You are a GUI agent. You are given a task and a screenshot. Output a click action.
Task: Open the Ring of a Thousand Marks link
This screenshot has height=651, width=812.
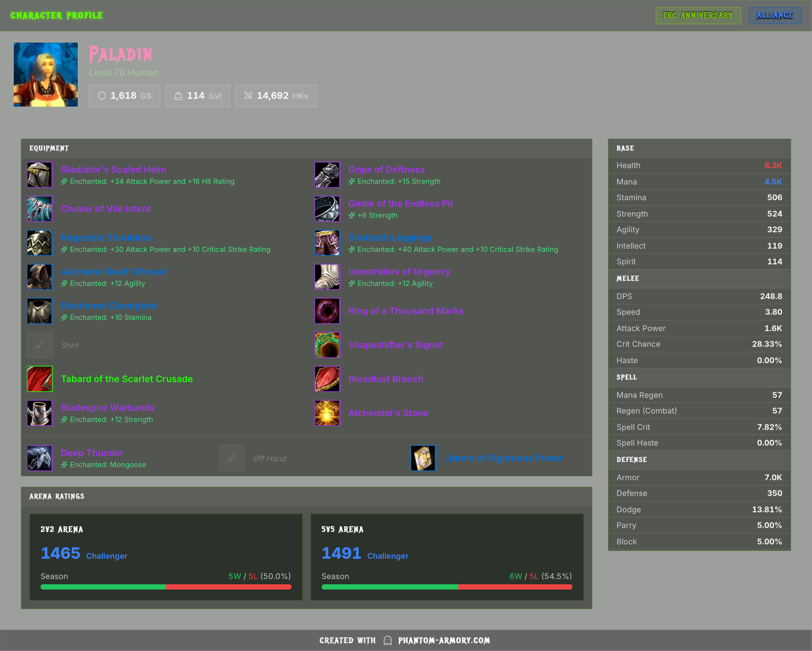tap(406, 311)
